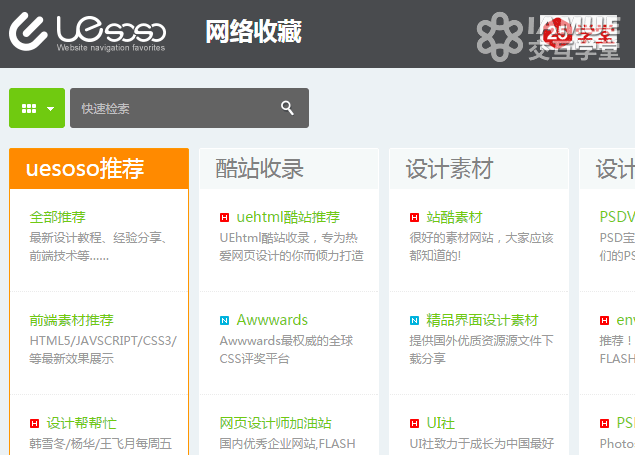Click the 网络收藏 site title
The image size is (635, 455).
(x=254, y=32)
